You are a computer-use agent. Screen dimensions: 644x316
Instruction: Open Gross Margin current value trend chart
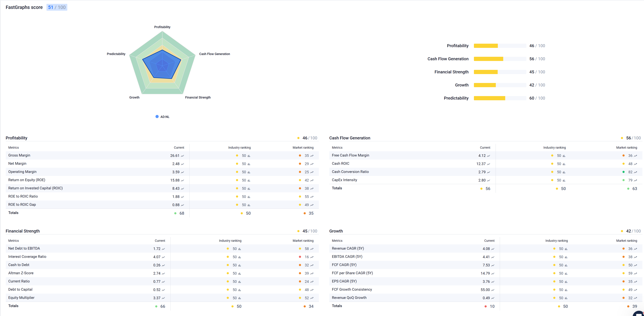click(x=183, y=156)
